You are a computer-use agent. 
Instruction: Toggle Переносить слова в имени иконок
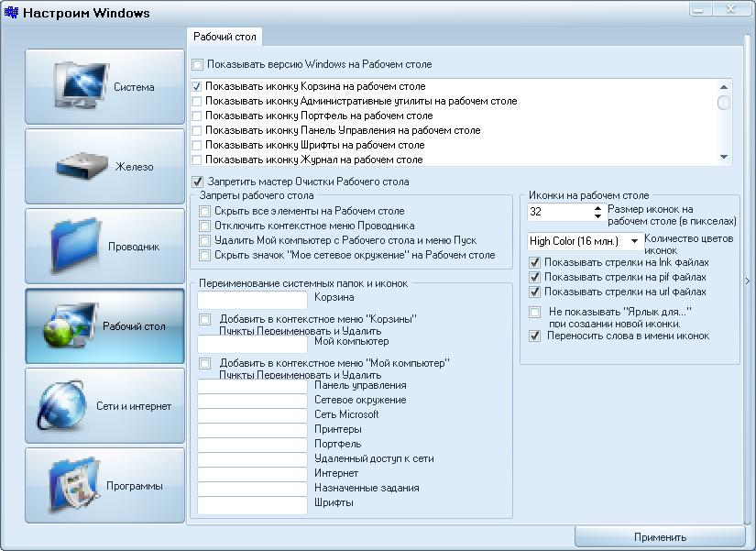[x=534, y=336]
